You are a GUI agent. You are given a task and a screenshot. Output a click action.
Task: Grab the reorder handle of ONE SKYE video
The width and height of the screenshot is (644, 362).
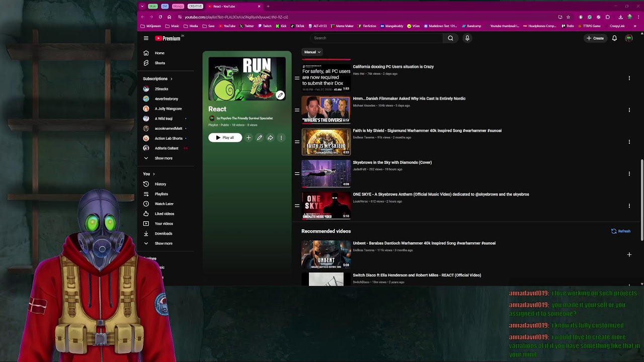[x=297, y=206]
